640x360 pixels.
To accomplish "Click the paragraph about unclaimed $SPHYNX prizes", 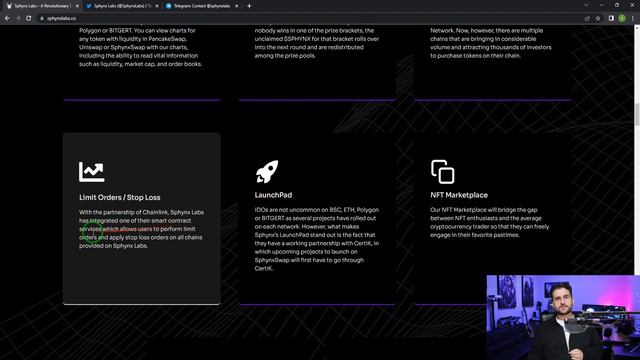I will (x=317, y=43).
